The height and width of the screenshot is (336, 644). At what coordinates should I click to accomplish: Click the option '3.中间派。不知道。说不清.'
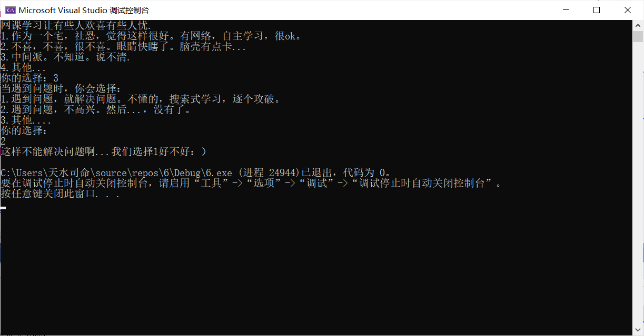[x=65, y=57]
